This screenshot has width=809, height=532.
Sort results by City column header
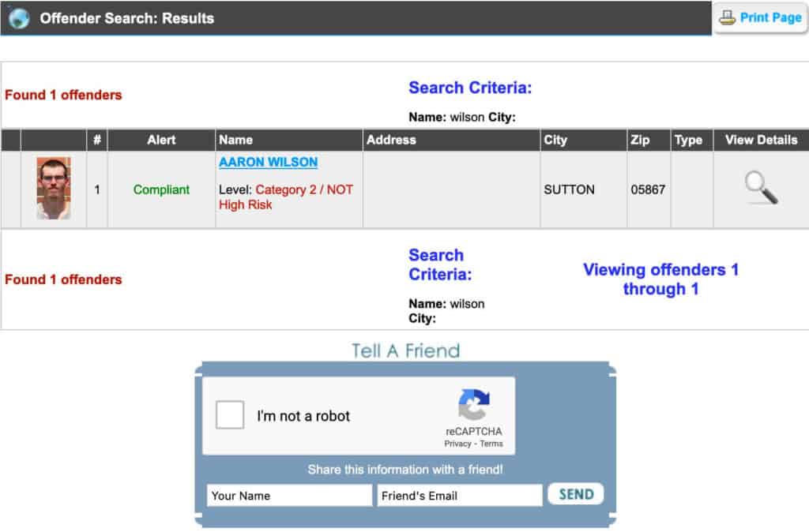[555, 140]
